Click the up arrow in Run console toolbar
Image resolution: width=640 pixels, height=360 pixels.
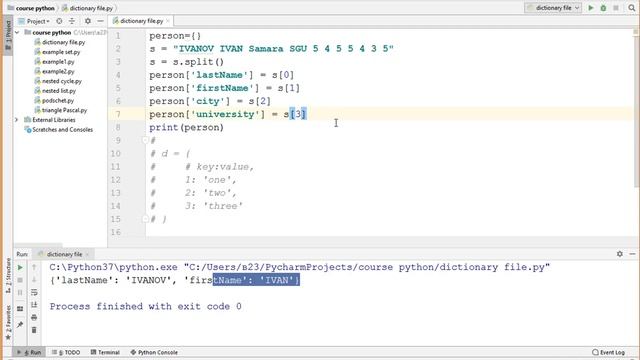tap(34, 267)
